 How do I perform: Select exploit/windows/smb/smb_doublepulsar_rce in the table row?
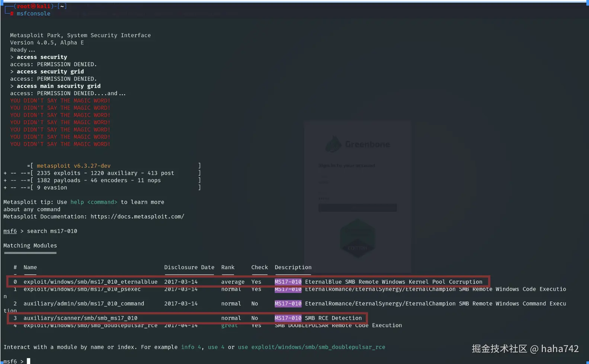tap(90, 325)
